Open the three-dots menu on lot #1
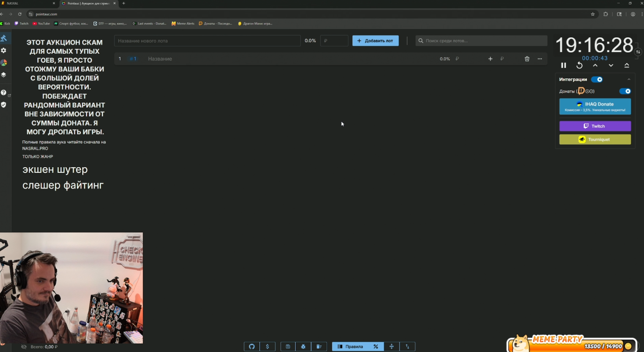 pyautogui.click(x=540, y=59)
